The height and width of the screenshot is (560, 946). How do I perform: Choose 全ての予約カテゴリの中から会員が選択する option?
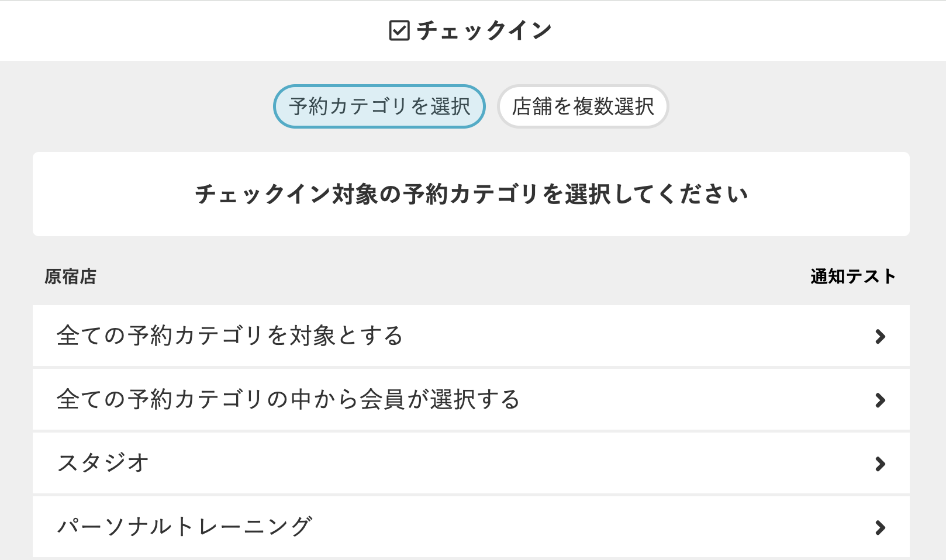click(288, 400)
